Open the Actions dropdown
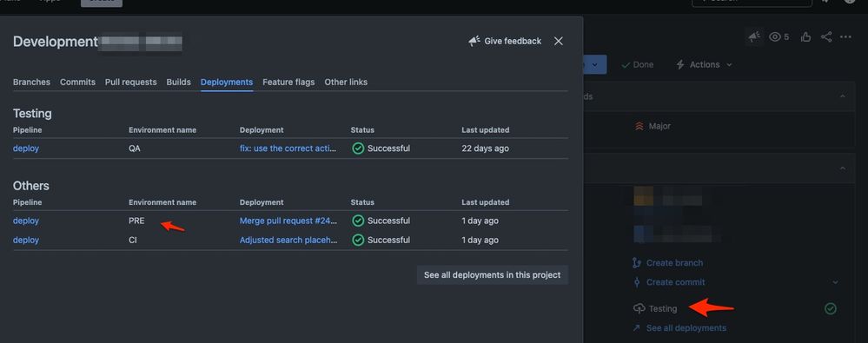This screenshot has width=868, height=343. pyautogui.click(x=704, y=65)
